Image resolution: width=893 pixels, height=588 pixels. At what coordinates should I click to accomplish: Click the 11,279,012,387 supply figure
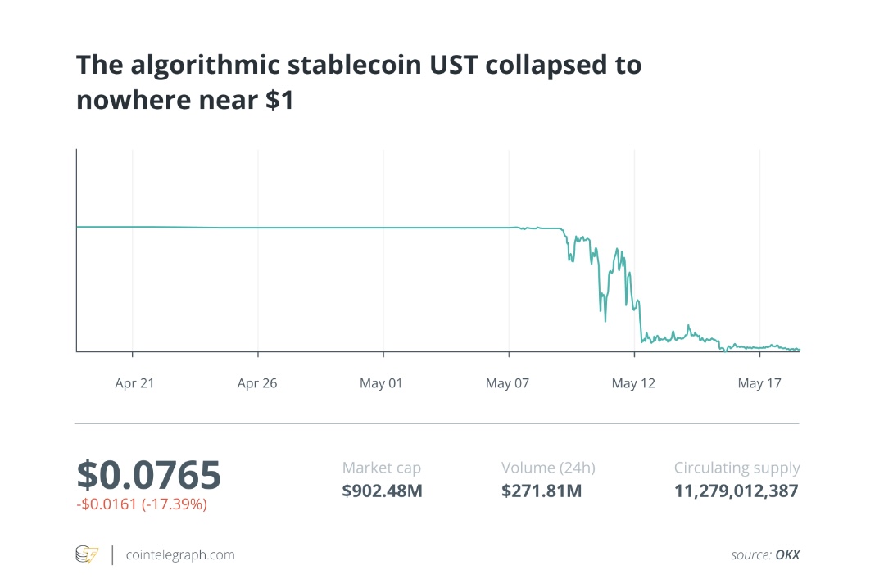pyautogui.click(x=737, y=491)
